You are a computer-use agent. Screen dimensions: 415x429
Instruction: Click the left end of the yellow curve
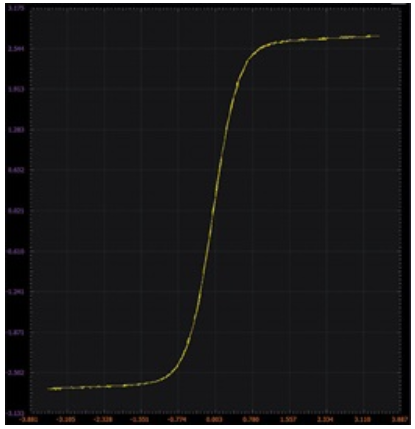tap(49, 389)
